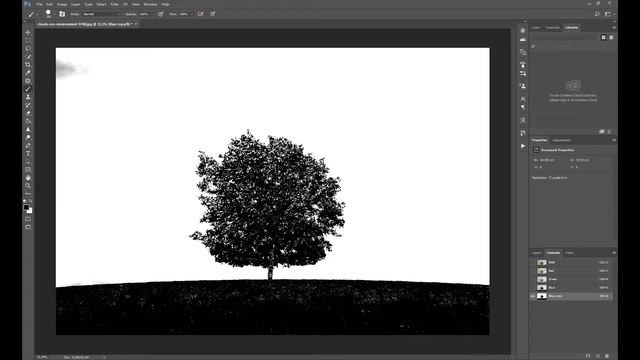Select the Hand tool

[x=28, y=178]
